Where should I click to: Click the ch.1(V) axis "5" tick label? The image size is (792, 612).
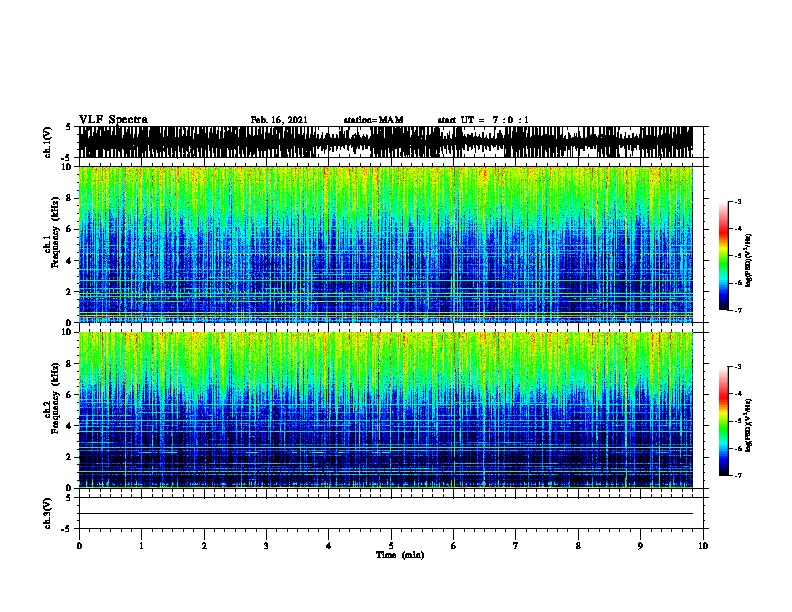click(x=68, y=127)
